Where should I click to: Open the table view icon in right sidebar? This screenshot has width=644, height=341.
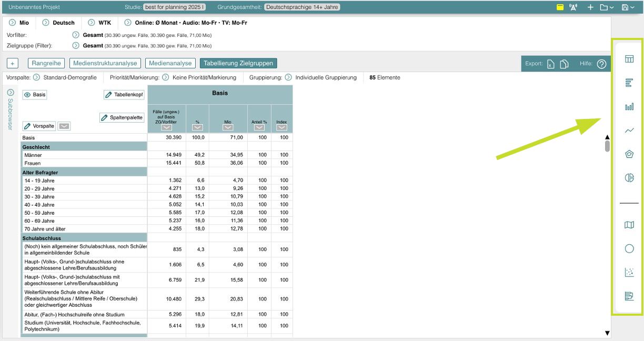pos(629,59)
